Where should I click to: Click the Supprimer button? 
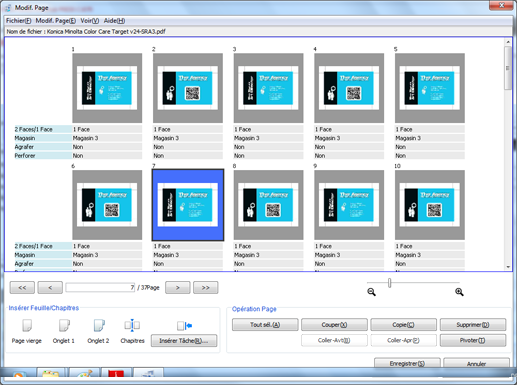[473, 325]
